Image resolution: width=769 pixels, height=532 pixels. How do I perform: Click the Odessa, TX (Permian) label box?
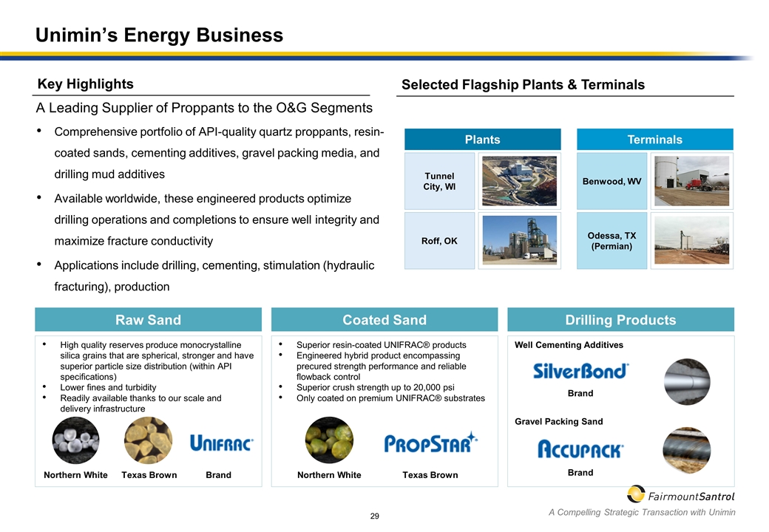click(612, 241)
